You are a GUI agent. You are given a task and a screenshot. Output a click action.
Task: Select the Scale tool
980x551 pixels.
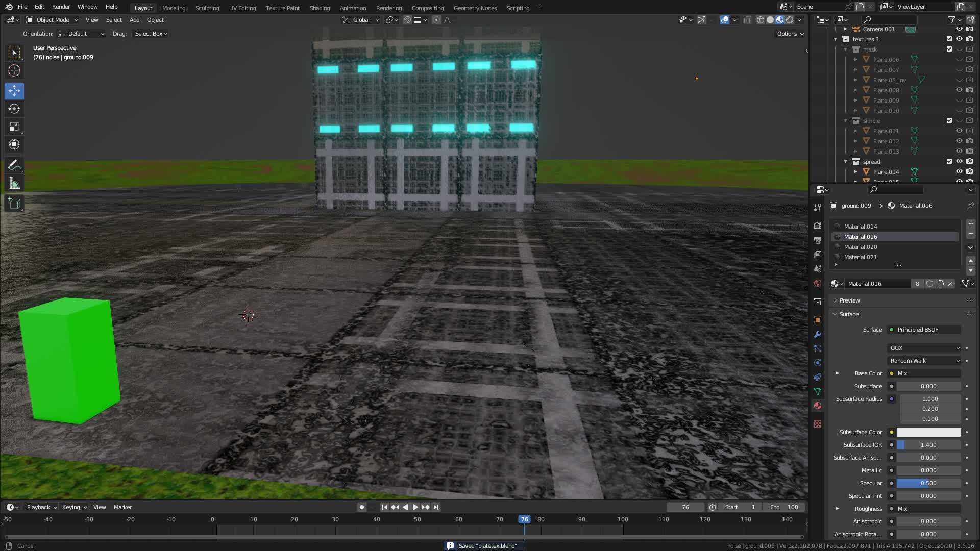14,127
